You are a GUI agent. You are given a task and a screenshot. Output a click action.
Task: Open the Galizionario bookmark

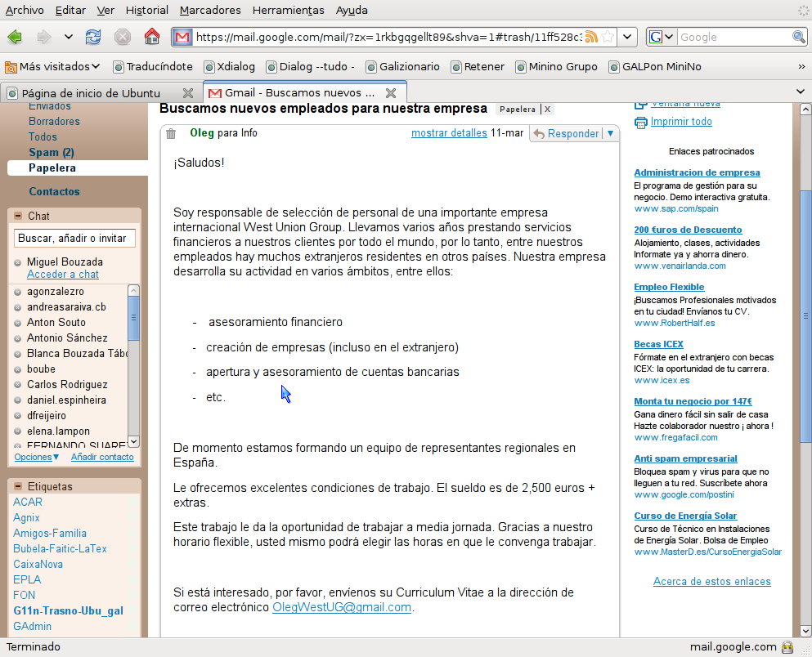403,67
